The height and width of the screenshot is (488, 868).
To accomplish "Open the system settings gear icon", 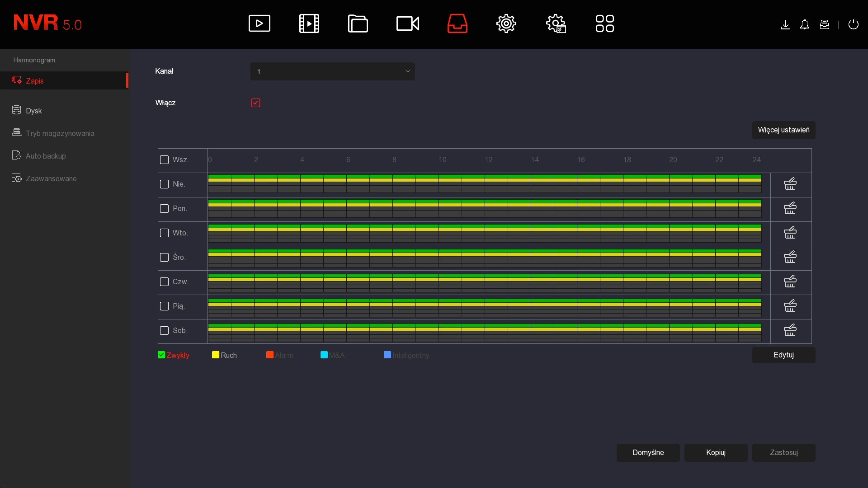I will click(x=506, y=23).
